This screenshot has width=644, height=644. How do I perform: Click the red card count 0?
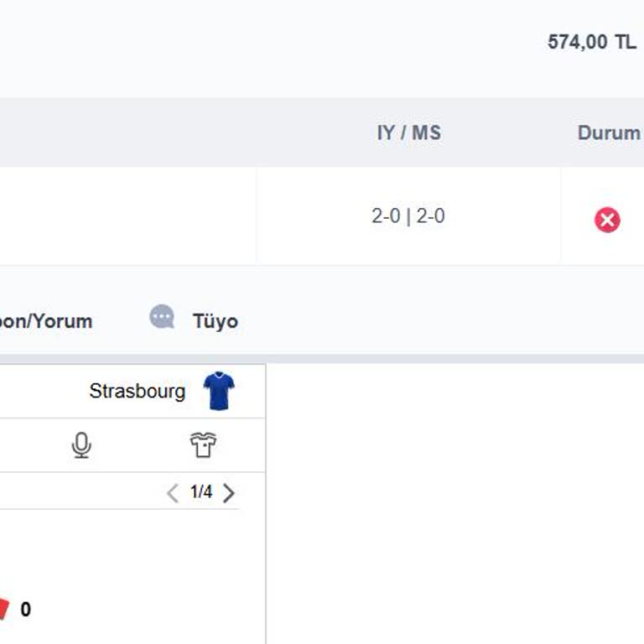26,610
